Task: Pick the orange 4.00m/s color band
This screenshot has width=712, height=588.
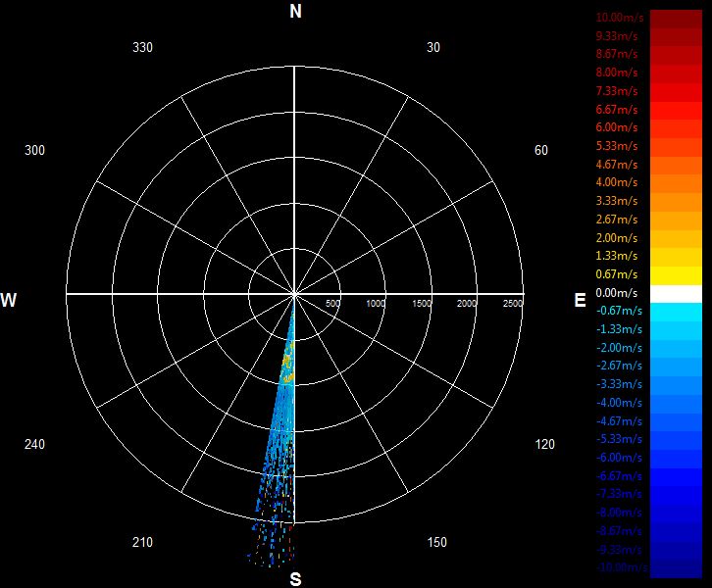Action: coord(676,184)
